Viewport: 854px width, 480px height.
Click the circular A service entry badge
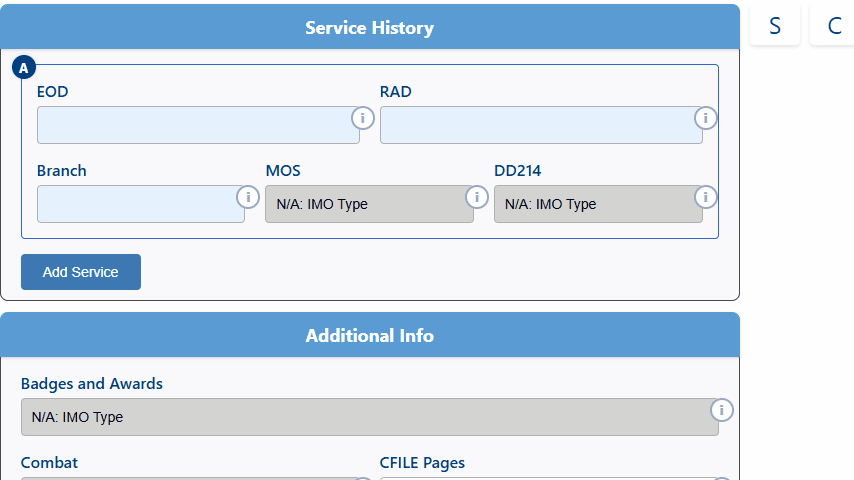click(x=24, y=68)
